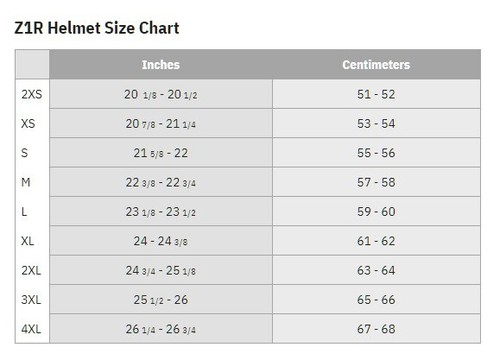Click the 2XL size row label
The height and width of the screenshot is (360, 500).
pos(31,270)
